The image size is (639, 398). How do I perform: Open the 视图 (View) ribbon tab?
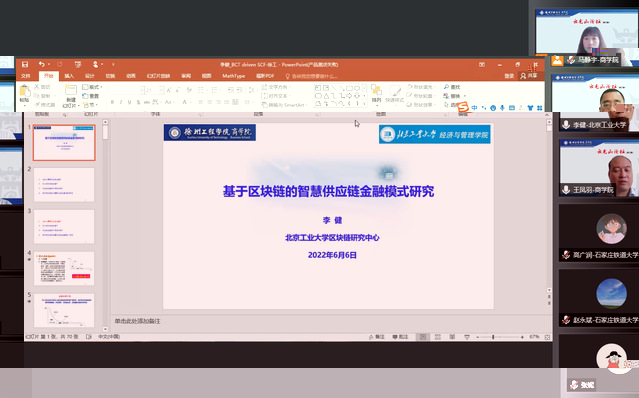207,76
